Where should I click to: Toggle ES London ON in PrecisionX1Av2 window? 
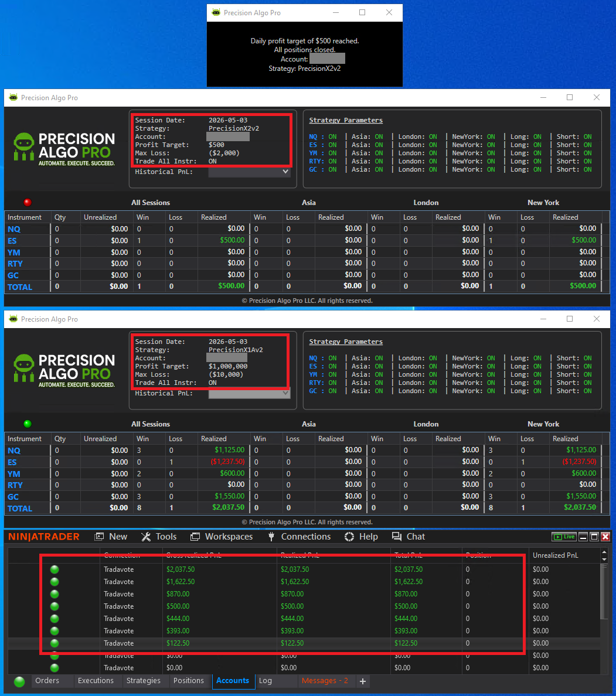433,366
